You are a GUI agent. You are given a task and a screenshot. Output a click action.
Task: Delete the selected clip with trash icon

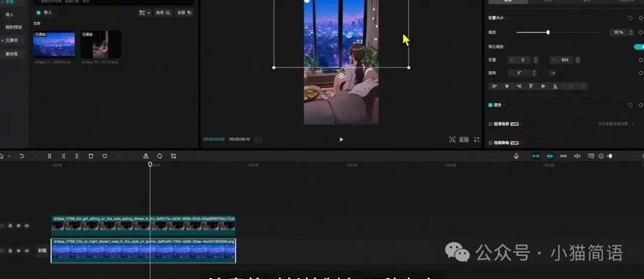click(91, 156)
